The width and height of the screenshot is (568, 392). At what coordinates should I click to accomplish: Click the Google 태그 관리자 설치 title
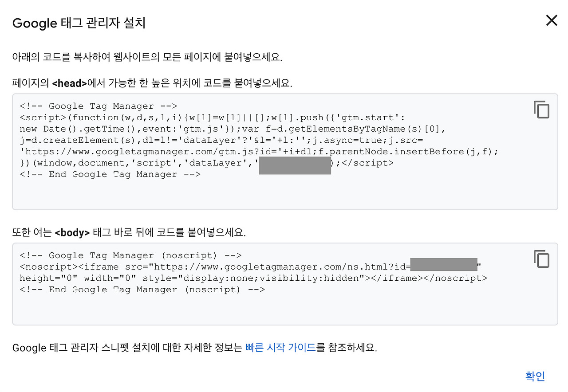click(x=79, y=23)
